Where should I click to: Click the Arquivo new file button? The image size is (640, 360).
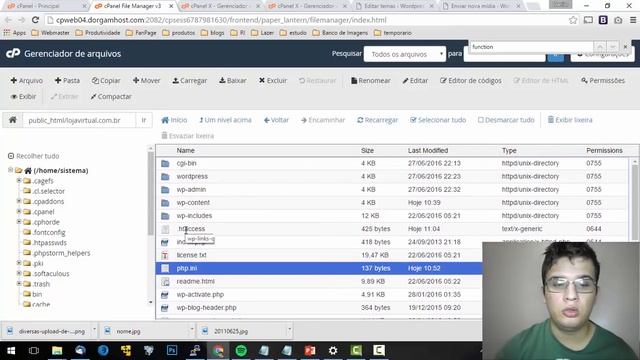pyautogui.click(x=27, y=81)
